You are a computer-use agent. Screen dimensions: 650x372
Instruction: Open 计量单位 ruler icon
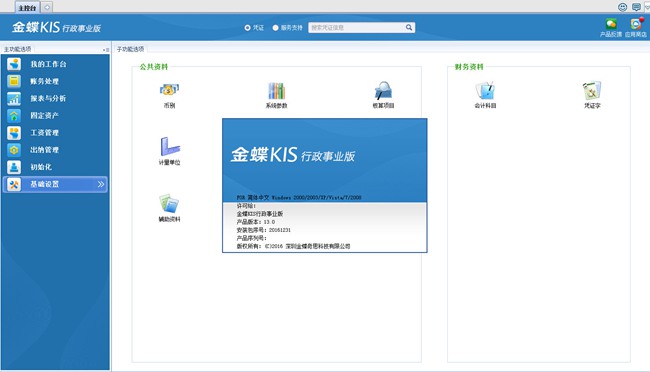point(169,151)
